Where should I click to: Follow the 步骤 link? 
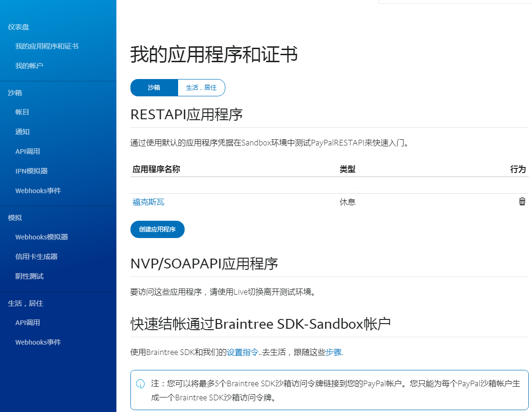click(x=333, y=352)
